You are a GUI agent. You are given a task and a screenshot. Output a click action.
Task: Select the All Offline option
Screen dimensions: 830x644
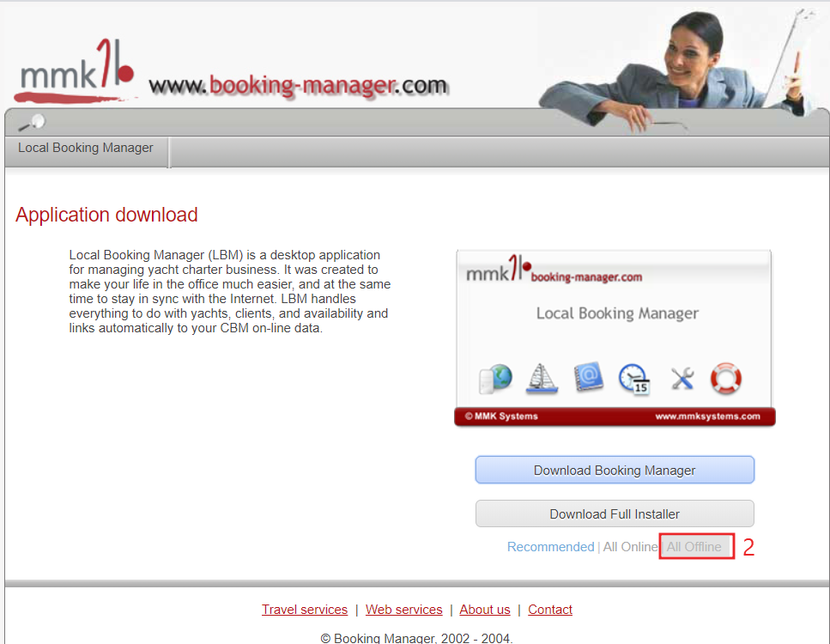[694, 547]
